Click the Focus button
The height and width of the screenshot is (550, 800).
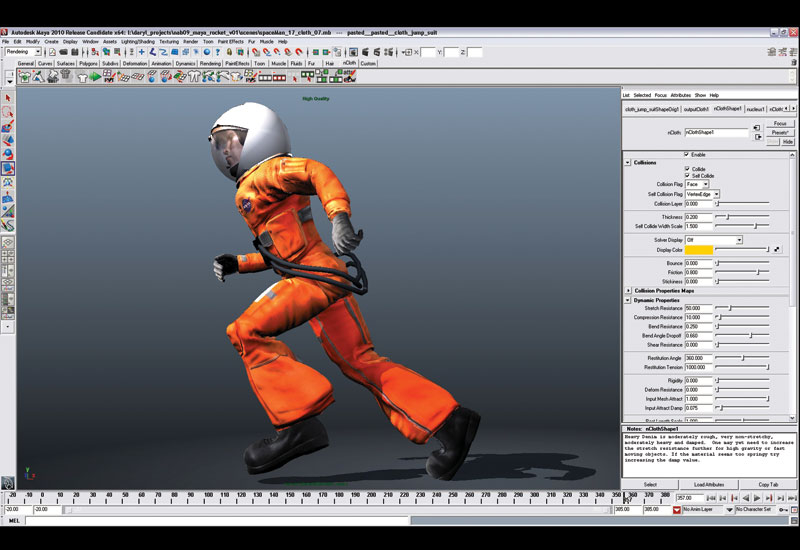pos(780,123)
